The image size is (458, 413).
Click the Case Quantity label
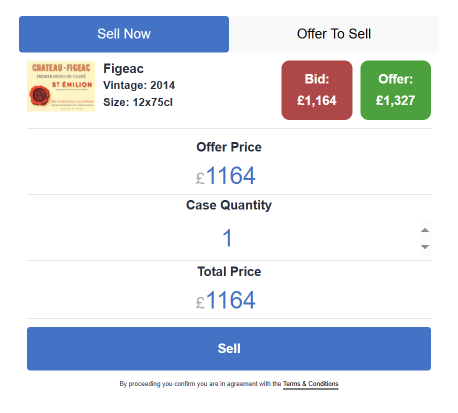[x=229, y=205]
